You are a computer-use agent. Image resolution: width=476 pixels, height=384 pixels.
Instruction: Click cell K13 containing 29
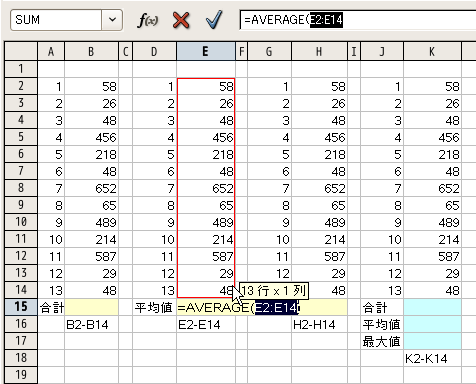432,273
